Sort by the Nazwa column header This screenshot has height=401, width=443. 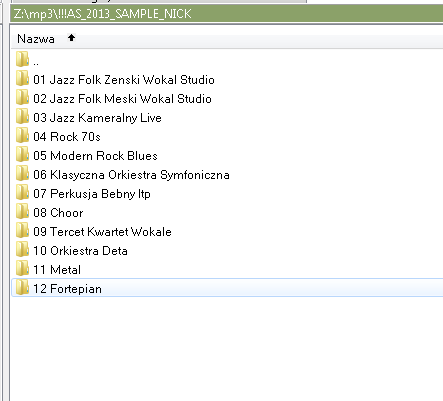pyautogui.click(x=36, y=39)
